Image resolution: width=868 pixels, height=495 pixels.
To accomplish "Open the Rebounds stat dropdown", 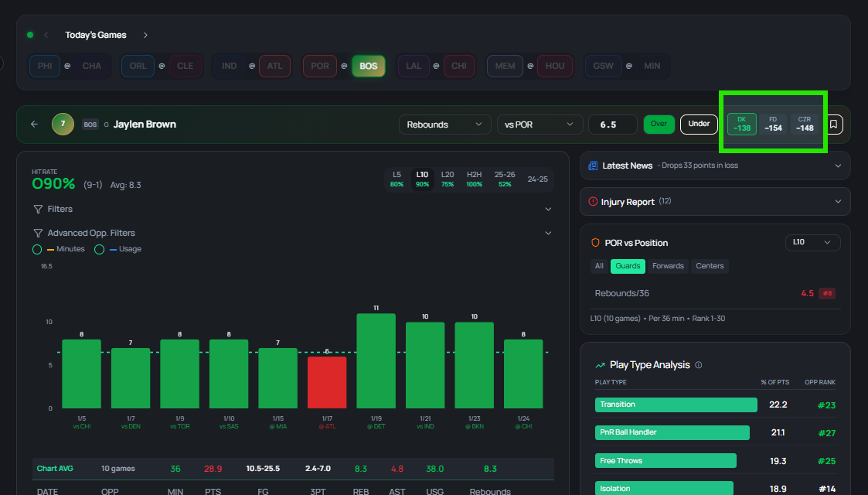I will (444, 125).
